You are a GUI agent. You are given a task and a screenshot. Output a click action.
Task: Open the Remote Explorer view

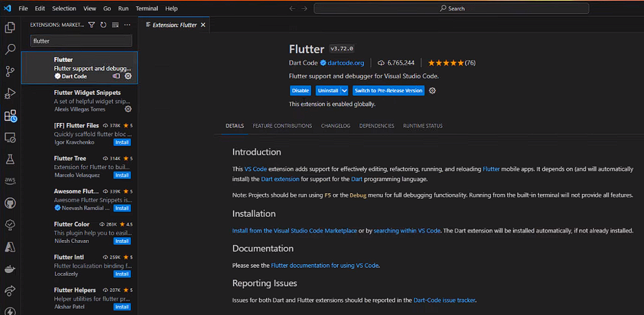10,138
